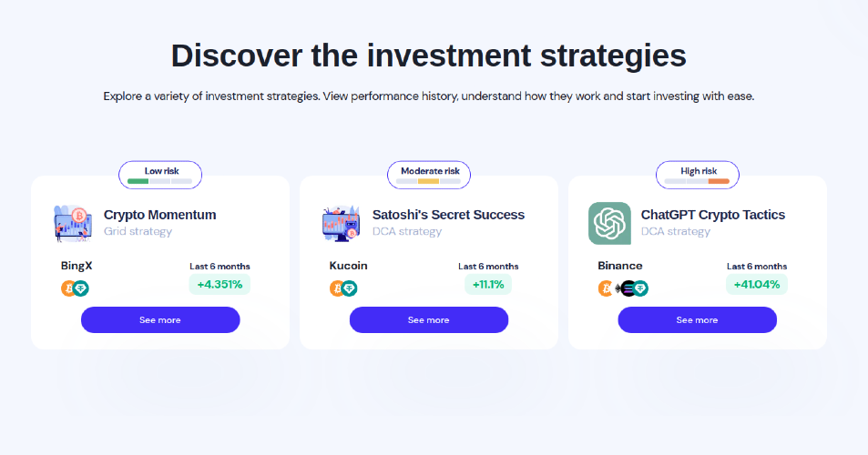Click the Tether coin icon under Kucoin
The image size is (868, 455).
point(350,288)
